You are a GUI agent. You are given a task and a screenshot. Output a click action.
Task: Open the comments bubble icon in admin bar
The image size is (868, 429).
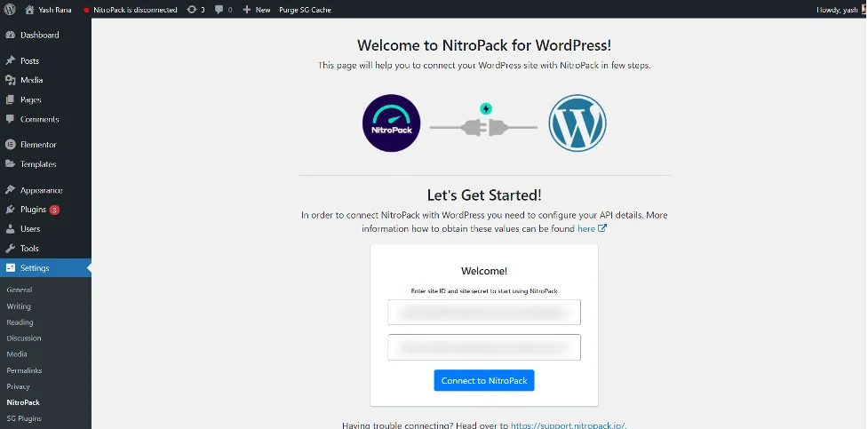219,10
